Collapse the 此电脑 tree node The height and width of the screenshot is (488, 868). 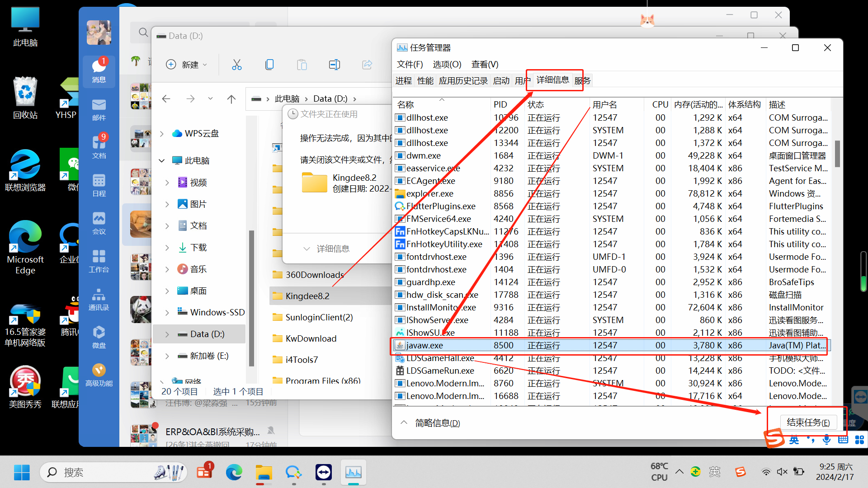pyautogui.click(x=162, y=160)
